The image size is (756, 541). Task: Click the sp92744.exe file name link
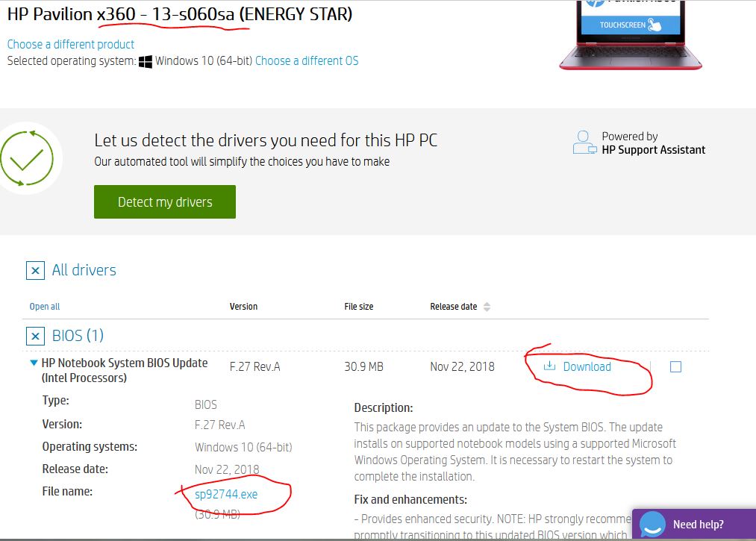[x=226, y=494]
